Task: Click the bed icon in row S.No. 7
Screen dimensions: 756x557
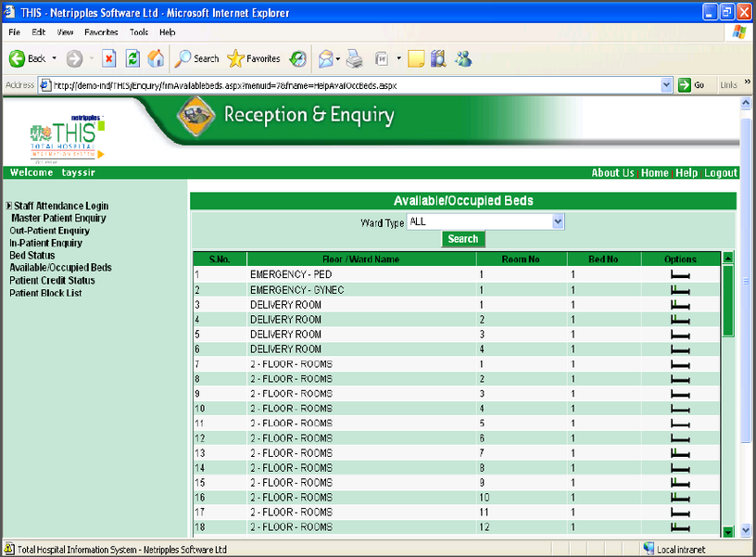Action: tap(680, 364)
